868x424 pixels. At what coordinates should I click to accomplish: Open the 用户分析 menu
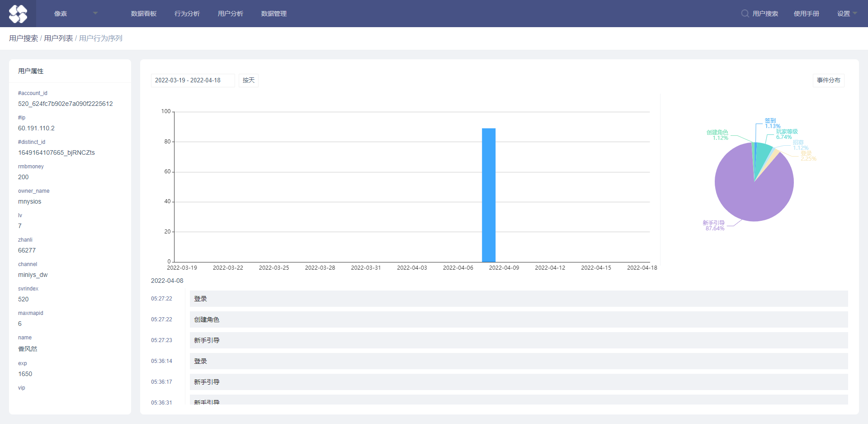231,14
